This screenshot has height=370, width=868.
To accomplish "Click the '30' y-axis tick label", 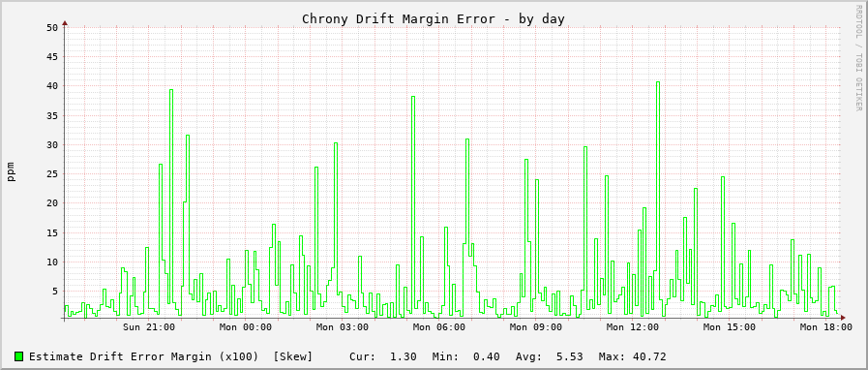I will (52, 144).
